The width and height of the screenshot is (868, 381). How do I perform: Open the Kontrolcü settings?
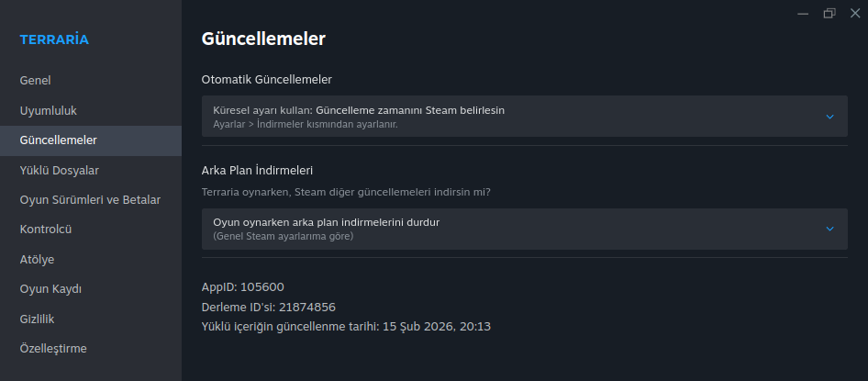pyautogui.click(x=45, y=230)
